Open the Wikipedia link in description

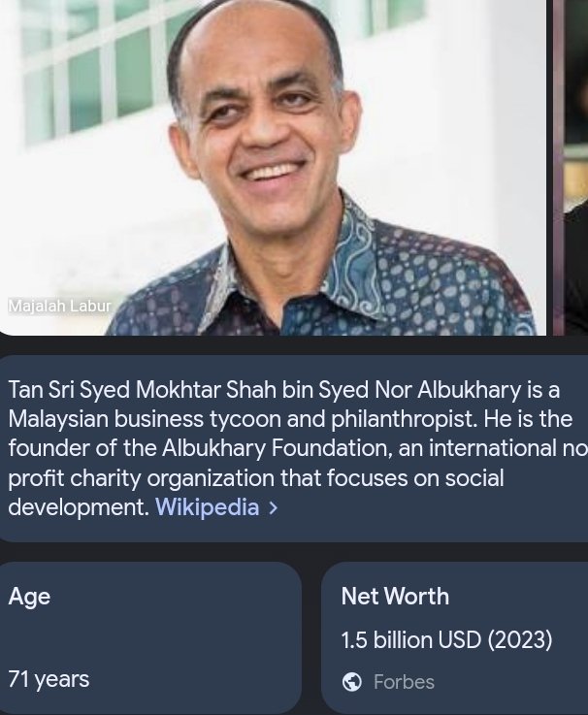[207, 507]
